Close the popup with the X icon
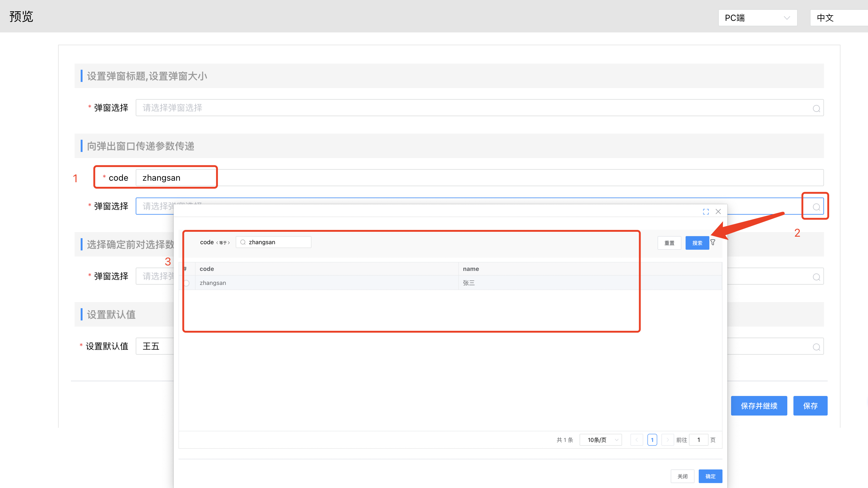868x488 pixels. [x=718, y=212]
